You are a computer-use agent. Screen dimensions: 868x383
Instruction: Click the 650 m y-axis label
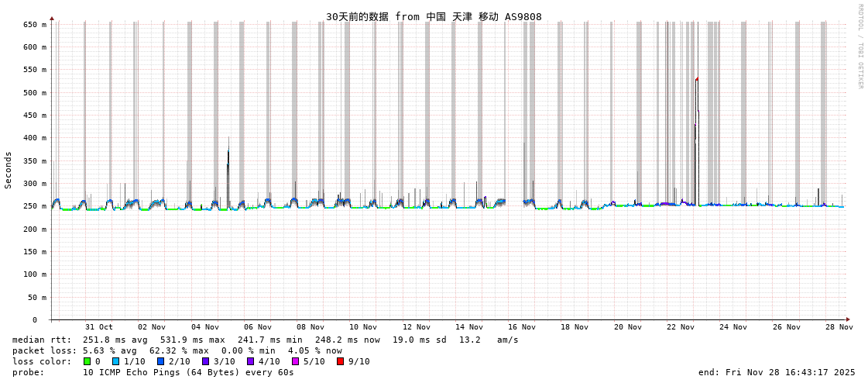[x=34, y=25]
